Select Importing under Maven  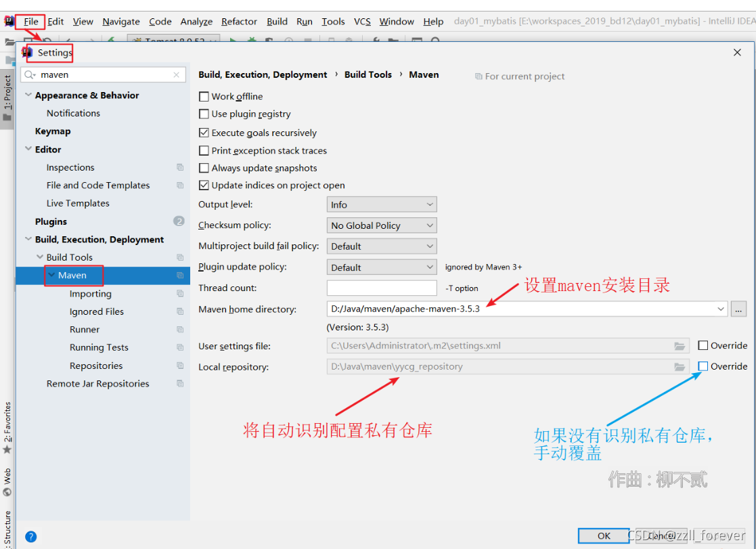(x=90, y=294)
